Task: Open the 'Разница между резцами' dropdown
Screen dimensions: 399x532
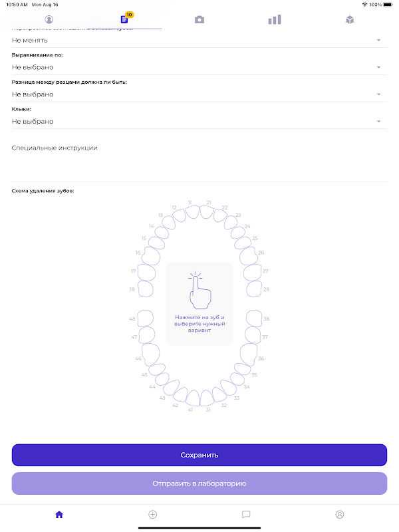Action: click(199, 94)
